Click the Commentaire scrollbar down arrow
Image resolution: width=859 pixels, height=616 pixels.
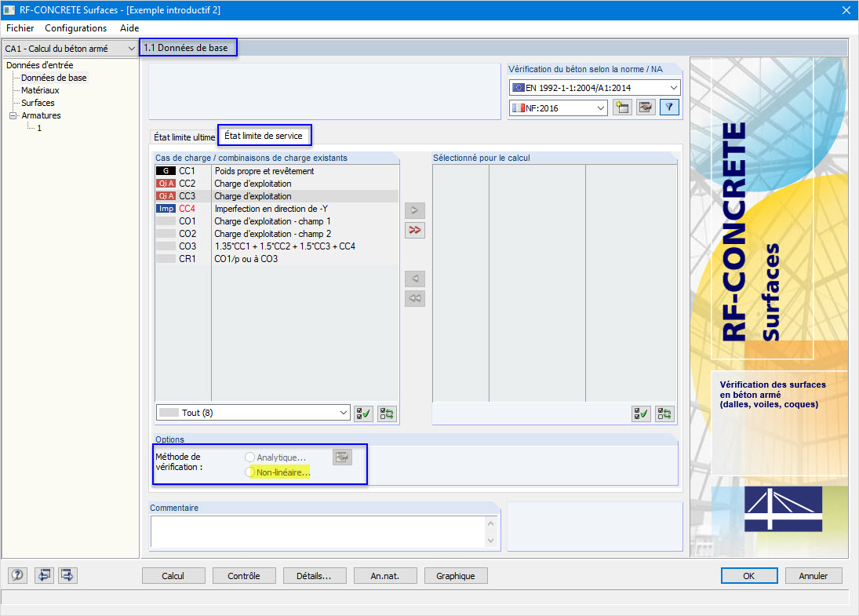491,541
